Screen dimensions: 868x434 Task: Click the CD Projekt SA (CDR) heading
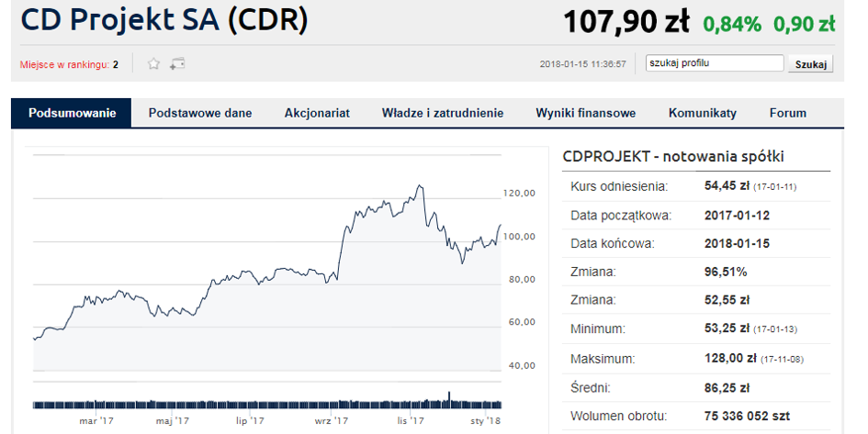pyautogui.click(x=163, y=20)
